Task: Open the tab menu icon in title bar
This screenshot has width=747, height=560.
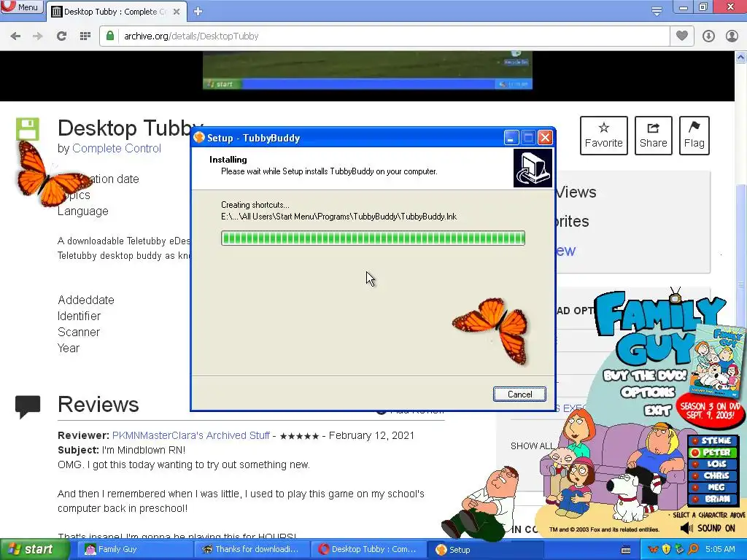Action: [657, 11]
